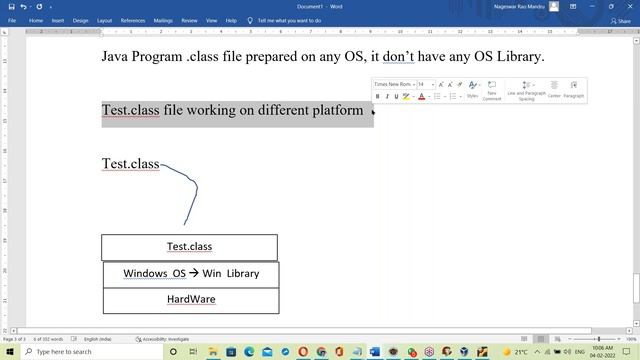Viewport: 640px width, 360px height.
Task: Click Format Painter in mini toolbar
Action: [460, 84]
